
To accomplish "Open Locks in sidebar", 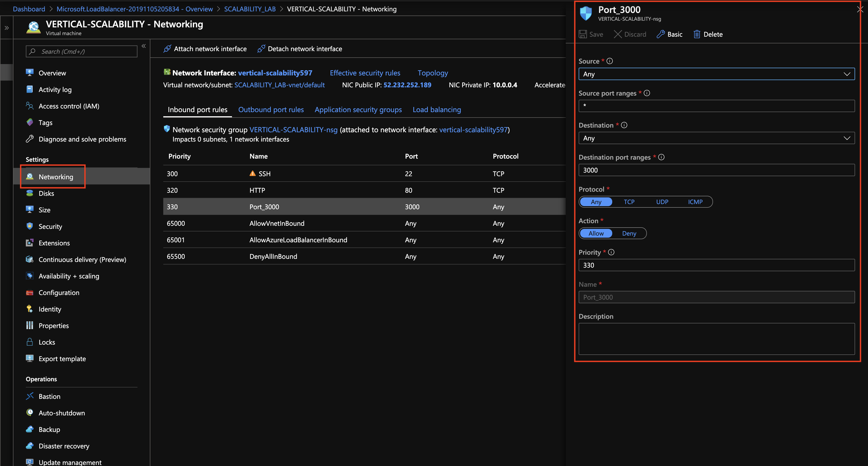I will [x=47, y=342].
